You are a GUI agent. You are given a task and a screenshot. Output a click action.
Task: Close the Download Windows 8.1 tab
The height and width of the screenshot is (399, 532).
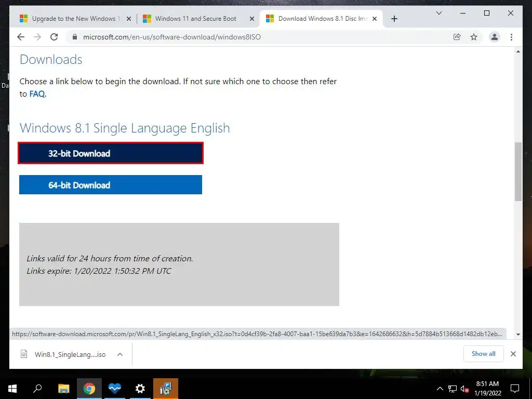coord(375,19)
